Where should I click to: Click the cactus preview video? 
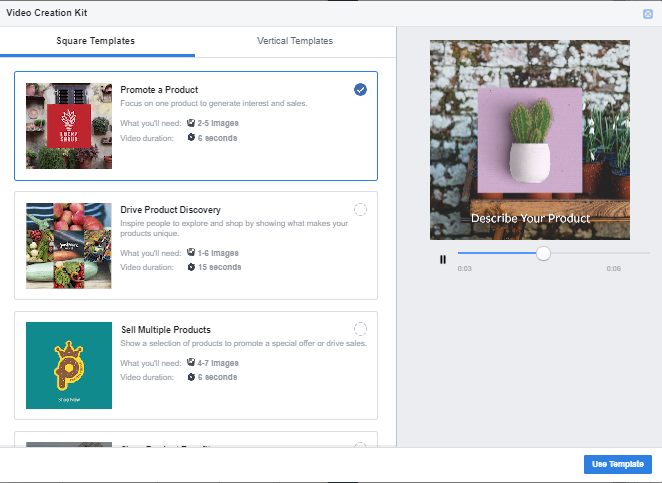point(530,140)
